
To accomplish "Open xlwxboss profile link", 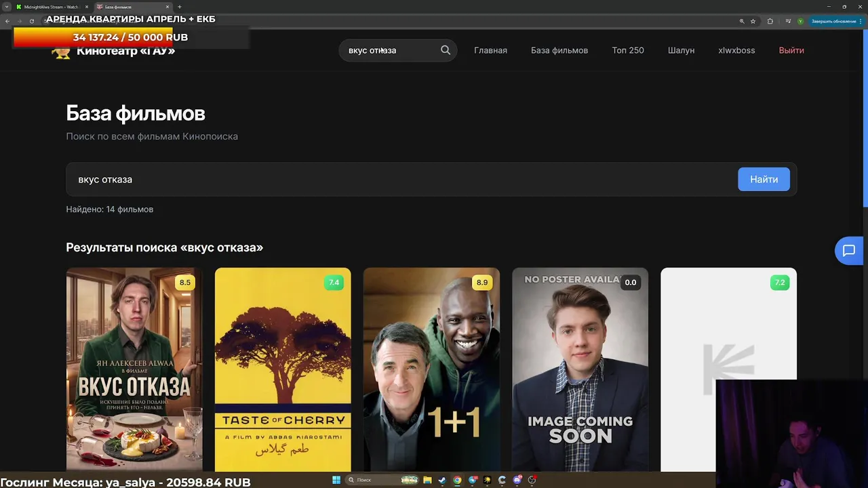I will coord(736,50).
